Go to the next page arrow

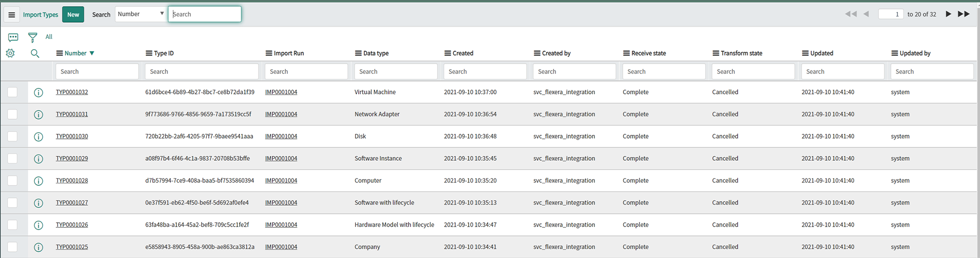[x=948, y=14]
